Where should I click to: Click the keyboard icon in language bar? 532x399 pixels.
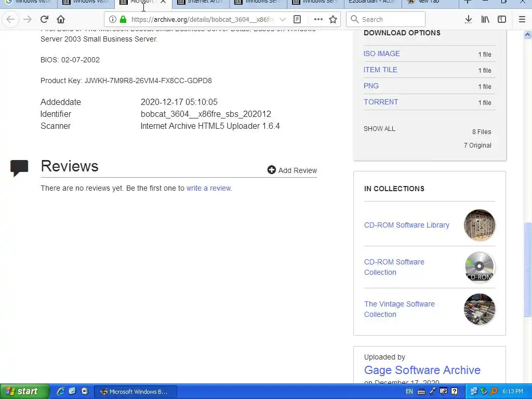421,392
